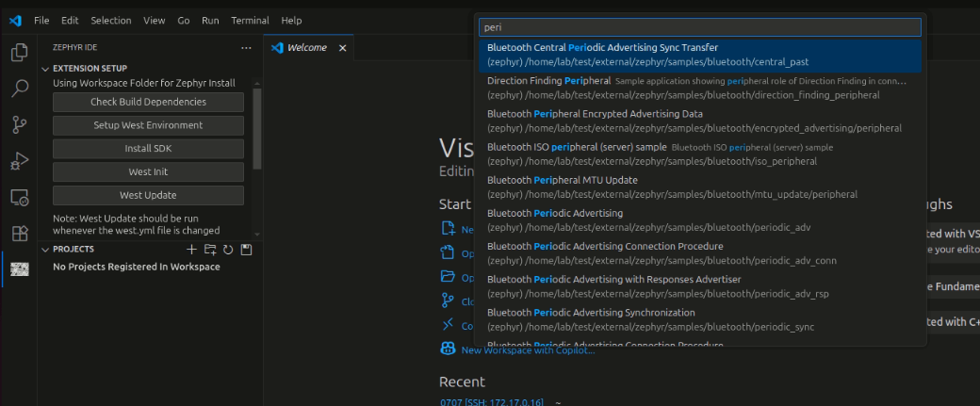
Task: Open the Explorer view in activity bar
Action: (x=20, y=53)
